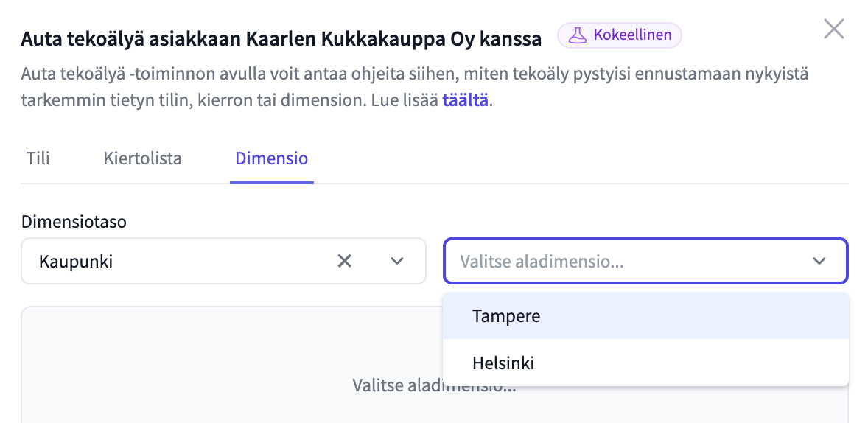Click the Dimensiotaso field label
The height and width of the screenshot is (423, 868).
pyautogui.click(x=74, y=222)
